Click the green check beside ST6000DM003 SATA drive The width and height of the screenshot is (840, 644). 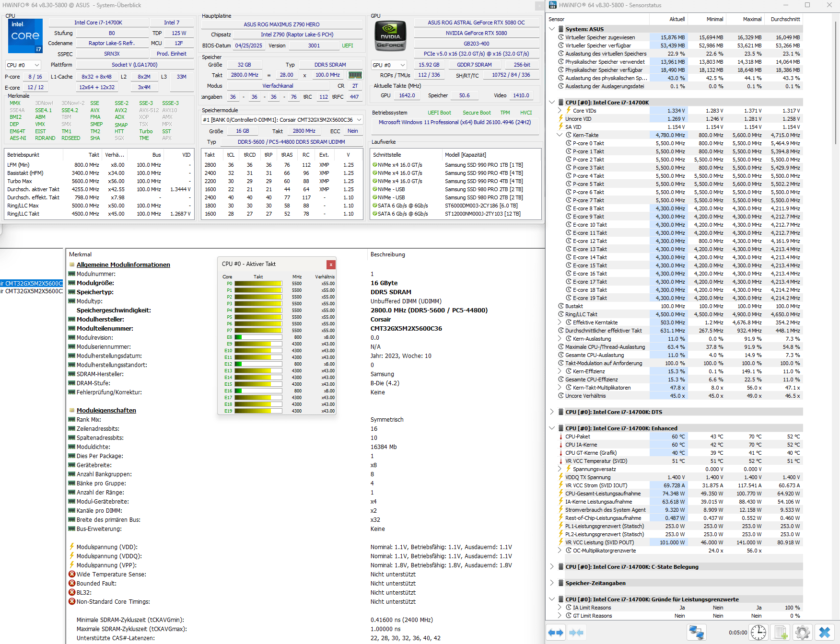pos(375,206)
